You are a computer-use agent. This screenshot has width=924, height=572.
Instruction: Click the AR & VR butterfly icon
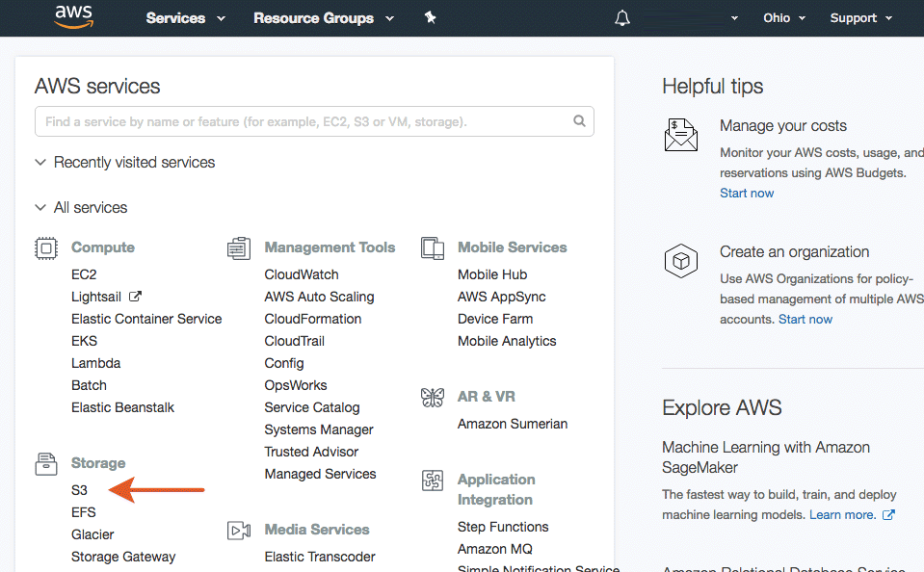click(x=433, y=398)
